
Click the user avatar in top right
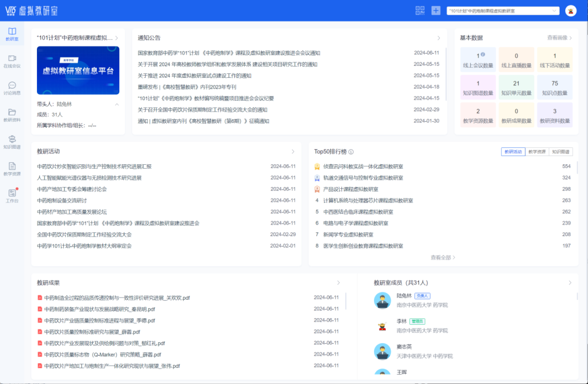click(x=571, y=11)
